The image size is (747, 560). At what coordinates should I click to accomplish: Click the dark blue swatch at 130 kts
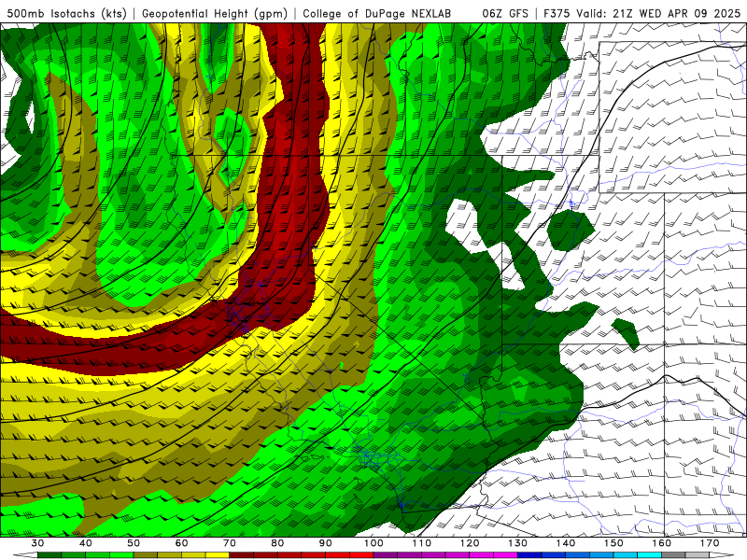point(529,555)
